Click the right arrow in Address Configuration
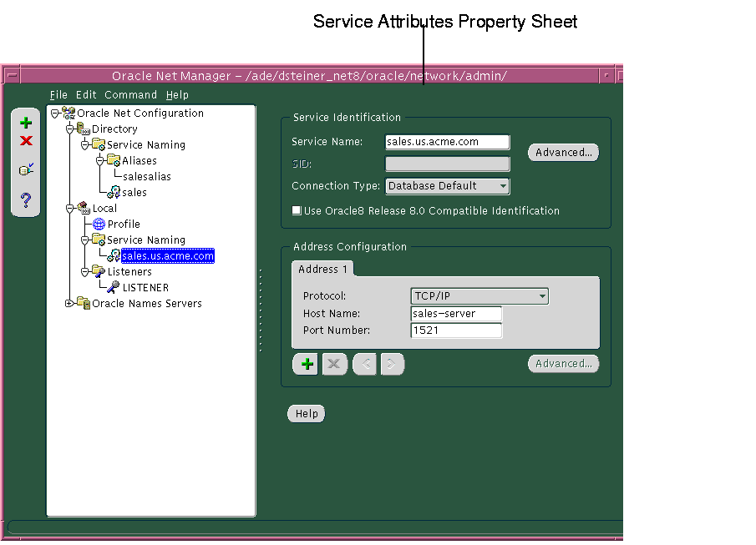 tap(392, 364)
